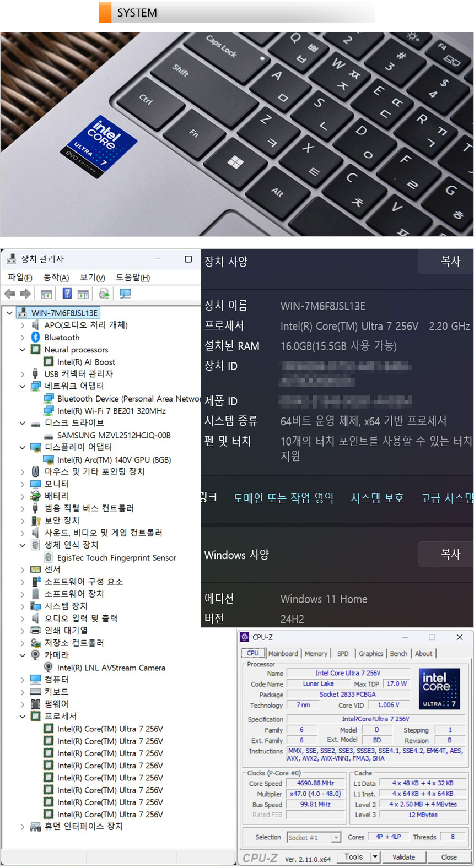Click the blue Help question mark toolbar icon
Screen dimensions: 474x868
[x=67, y=294]
